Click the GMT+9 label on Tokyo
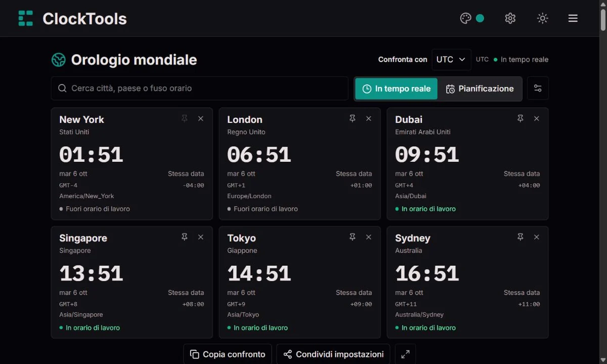The width and height of the screenshot is (607, 364). (x=236, y=304)
